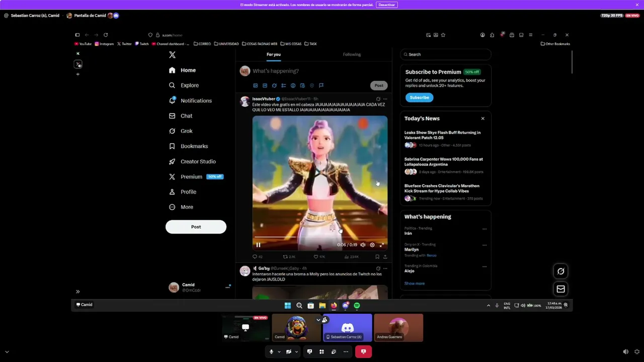Click Desactivar in the Streamer mode banner
644x362 pixels.
387,5
